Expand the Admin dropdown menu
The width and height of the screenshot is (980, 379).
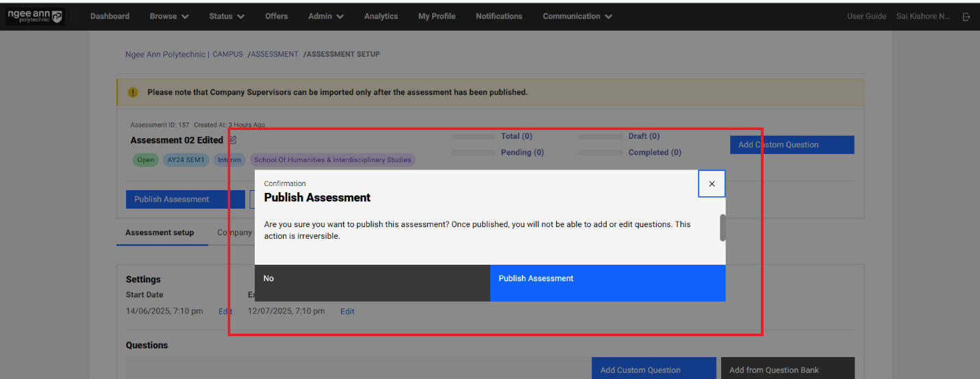pos(326,16)
